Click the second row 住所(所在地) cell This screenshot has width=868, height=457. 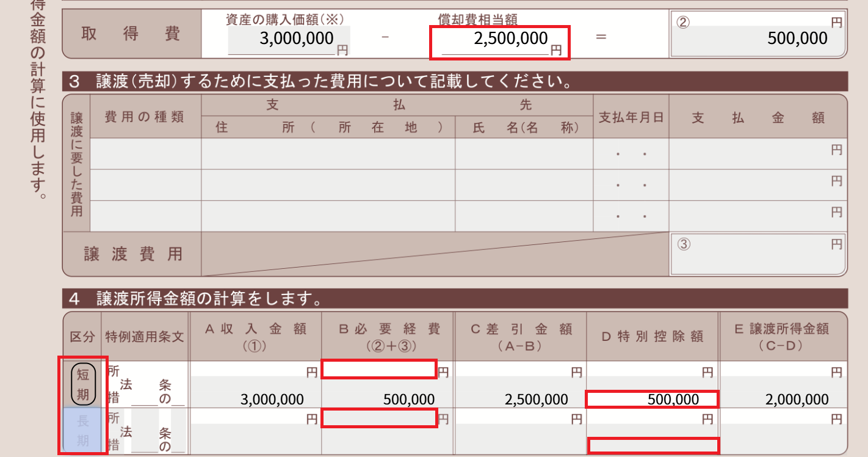[x=328, y=185]
